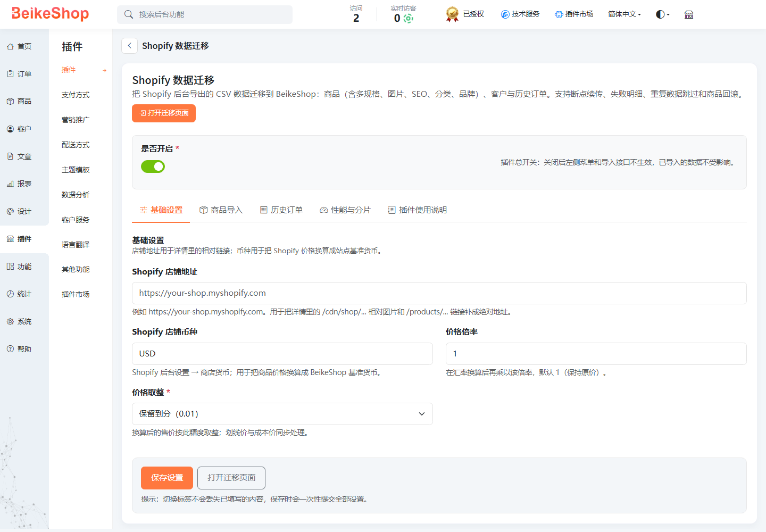Viewport: 766px width, 532px height.
Task: Select 营销推广 in the submenu
Action: (76, 120)
